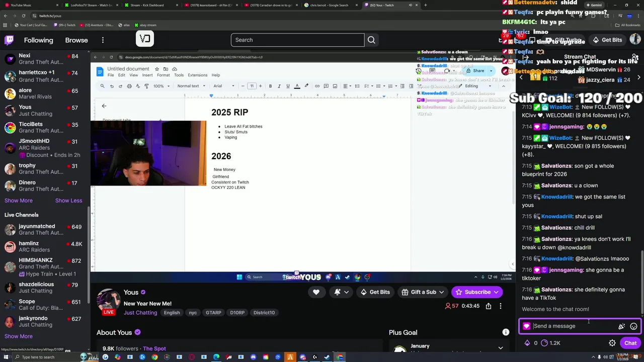644x362 pixels.
Task: Open a new browser tab
Action: (425, 5)
